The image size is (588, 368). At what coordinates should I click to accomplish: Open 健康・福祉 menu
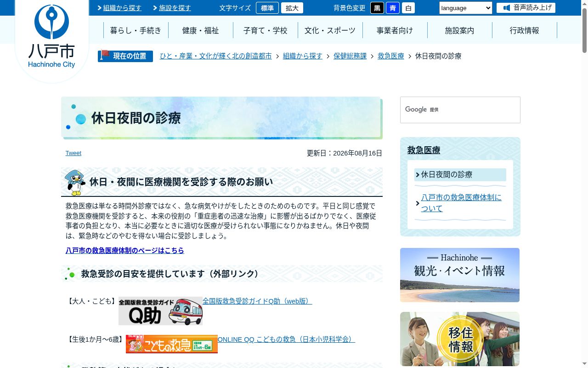pos(200,30)
